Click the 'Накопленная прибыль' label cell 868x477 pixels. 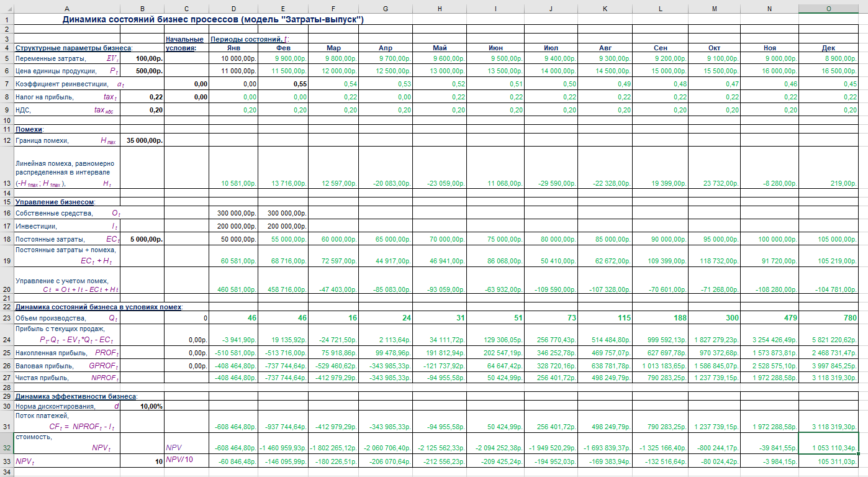click(66, 352)
